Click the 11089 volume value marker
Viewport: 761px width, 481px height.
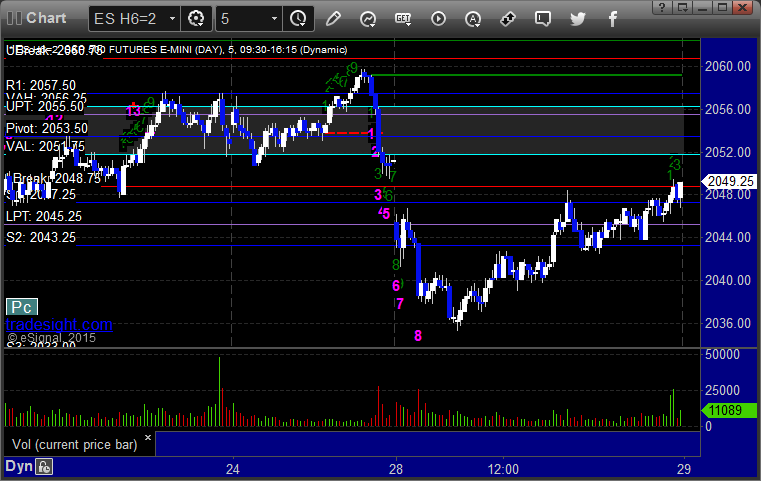[x=729, y=410]
